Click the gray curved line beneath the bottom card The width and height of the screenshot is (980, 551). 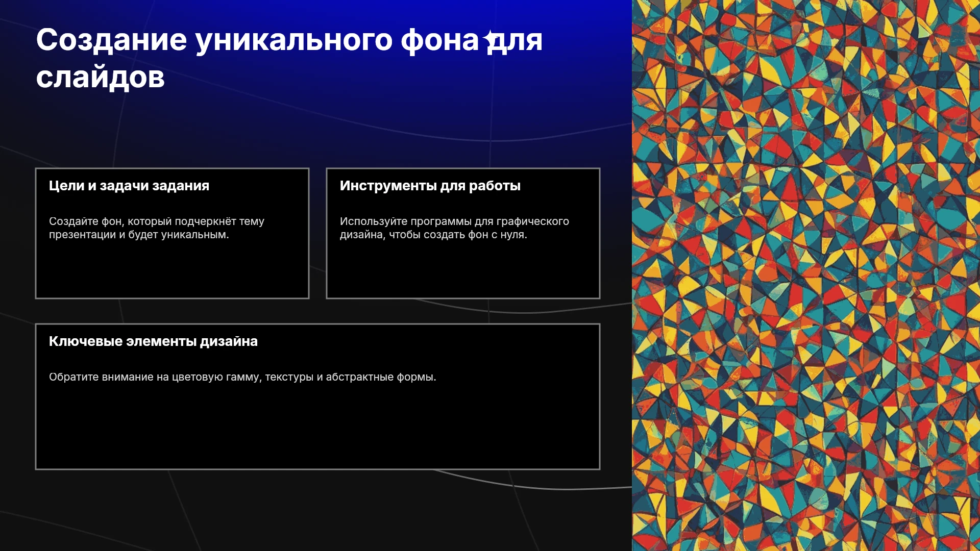561,489
